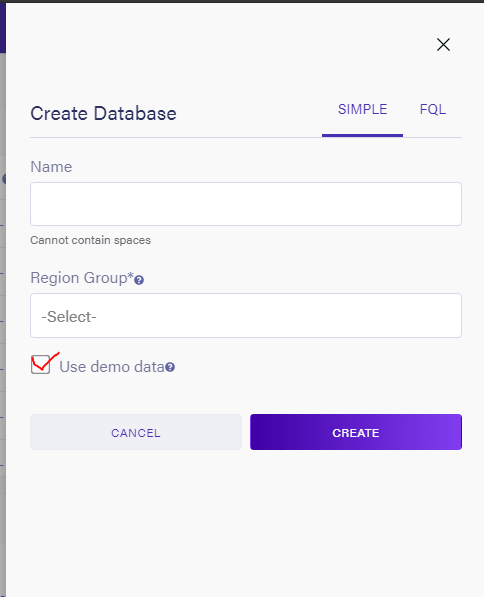
Task: Focus the database Name input field
Action: tap(246, 204)
